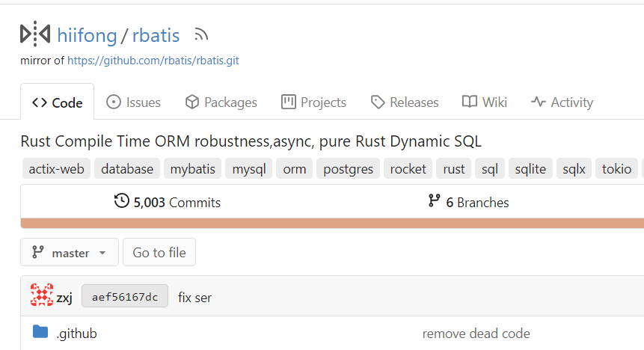Screen dimensions: 644x350
Task: Open the Releases tab
Action: 405,102
